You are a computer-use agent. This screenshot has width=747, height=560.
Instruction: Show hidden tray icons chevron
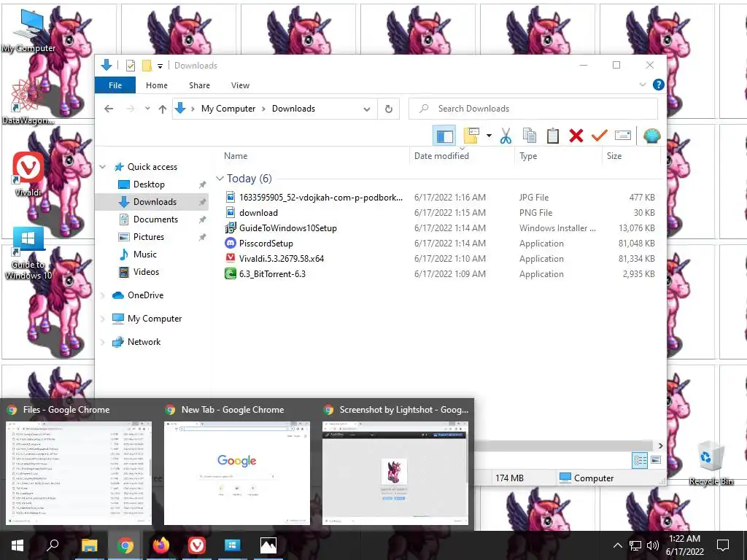point(617,545)
